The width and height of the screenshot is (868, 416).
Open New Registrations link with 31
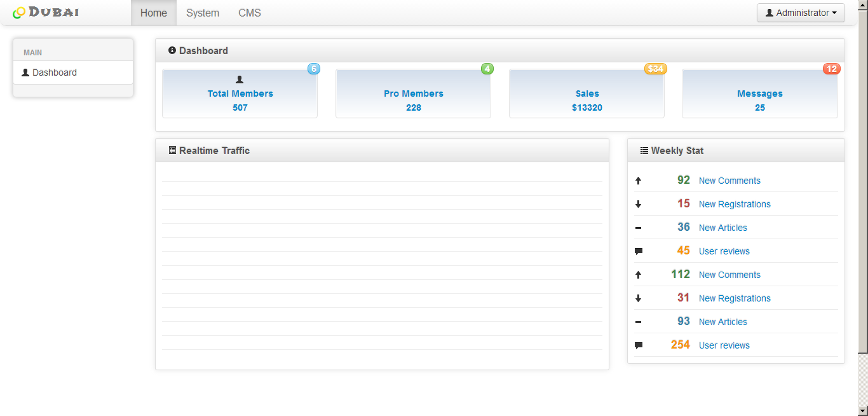[735, 298]
